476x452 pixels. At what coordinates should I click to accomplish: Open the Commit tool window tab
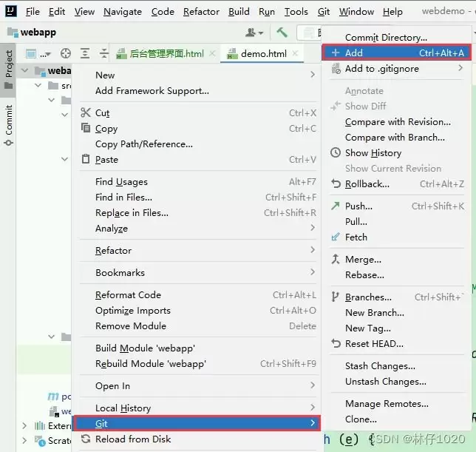click(8, 125)
